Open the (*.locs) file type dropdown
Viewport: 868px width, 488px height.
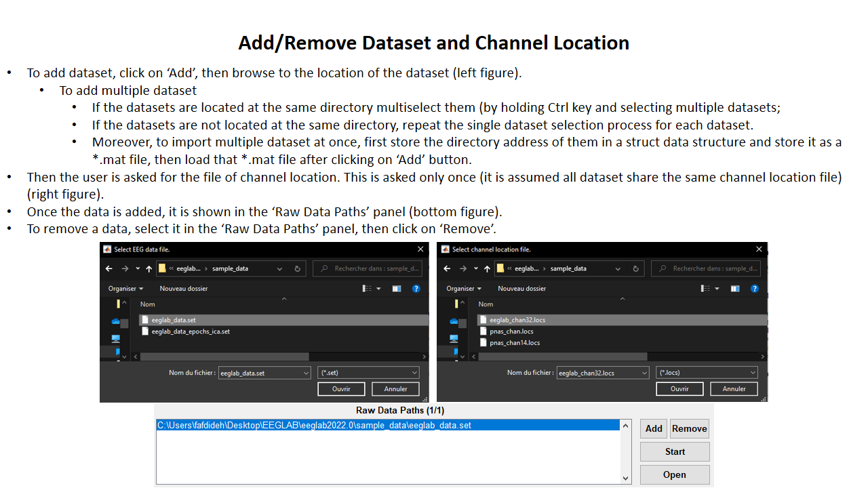(x=707, y=373)
